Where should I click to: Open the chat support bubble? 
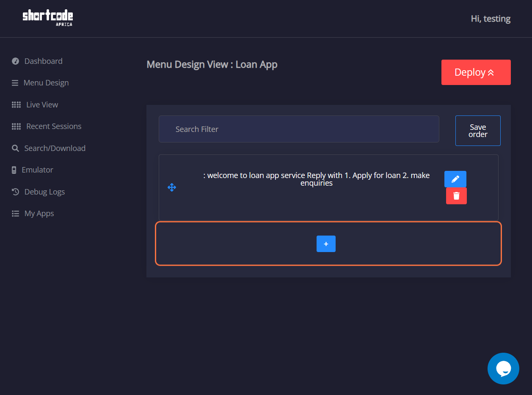[x=503, y=368]
